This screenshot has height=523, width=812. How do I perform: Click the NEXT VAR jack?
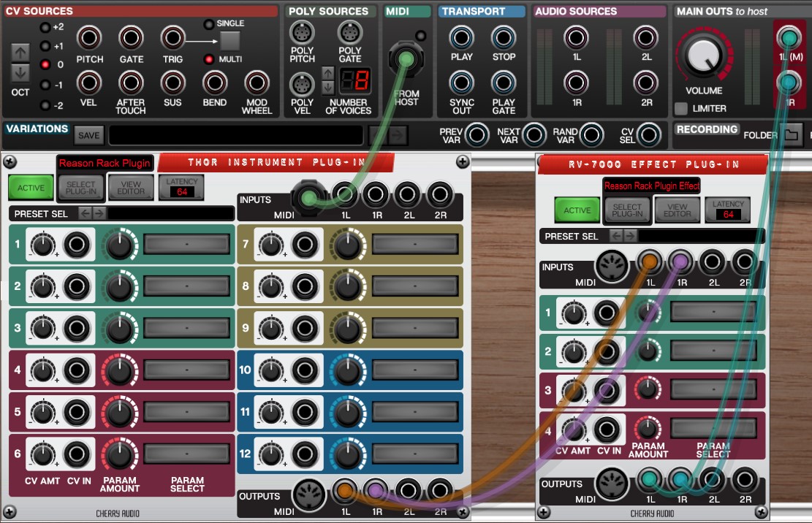point(534,135)
